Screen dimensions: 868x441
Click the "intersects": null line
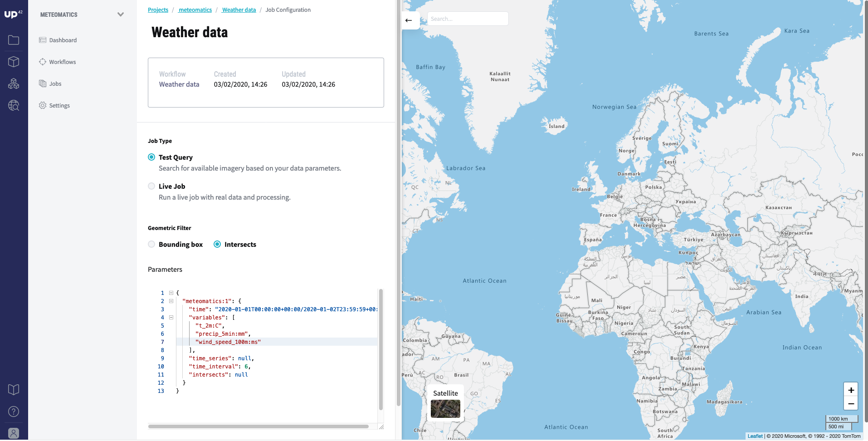[218, 374]
